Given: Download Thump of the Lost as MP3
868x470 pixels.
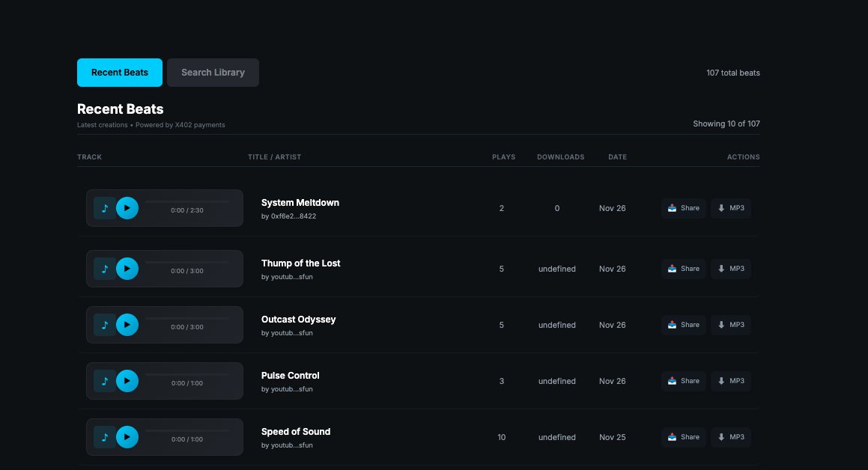Looking at the screenshot, I should (731, 269).
